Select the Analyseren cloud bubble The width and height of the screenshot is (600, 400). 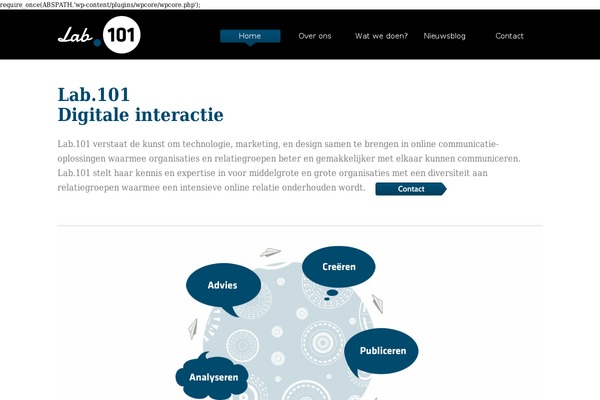(213, 376)
